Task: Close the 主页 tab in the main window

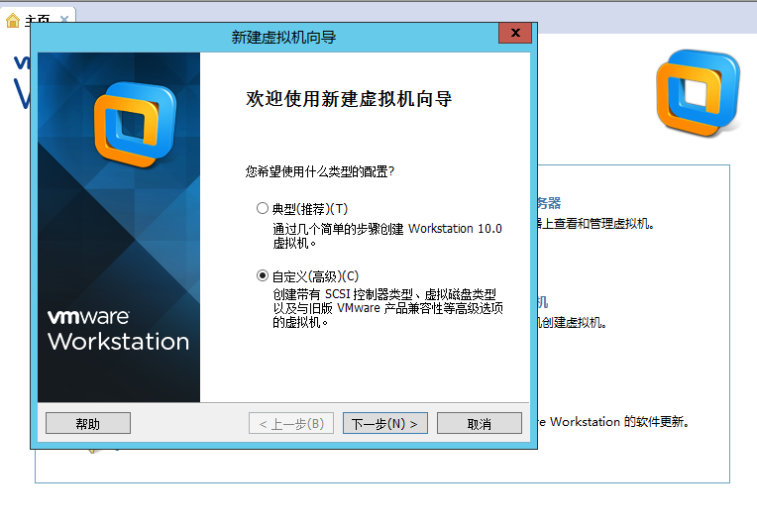Action: click(x=64, y=19)
